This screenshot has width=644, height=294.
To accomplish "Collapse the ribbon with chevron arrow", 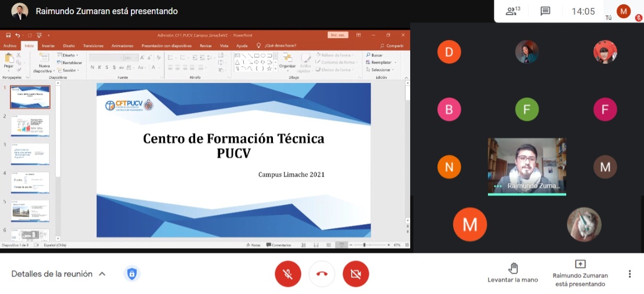I will pyautogui.click(x=406, y=78).
